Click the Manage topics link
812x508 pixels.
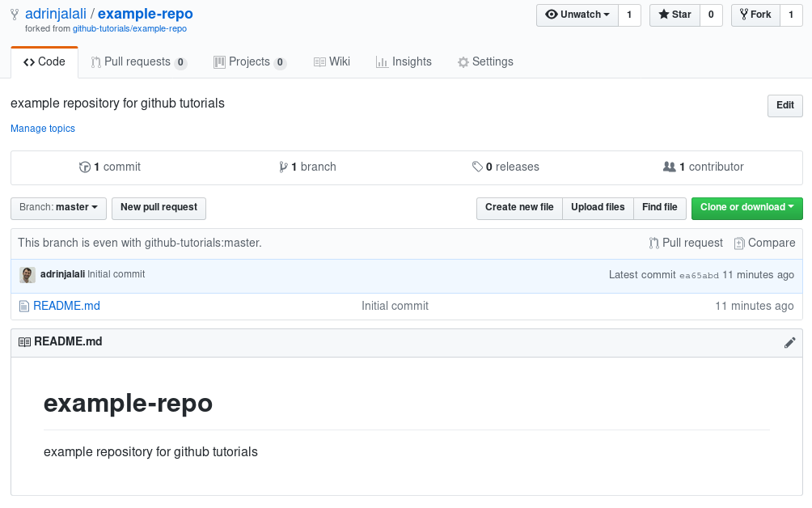[x=43, y=129]
